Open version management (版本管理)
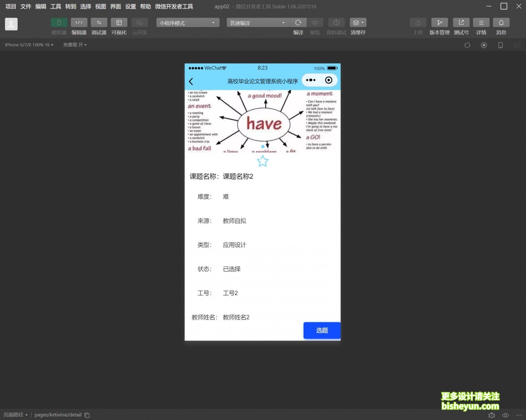This screenshot has width=526, height=420. (440, 23)
